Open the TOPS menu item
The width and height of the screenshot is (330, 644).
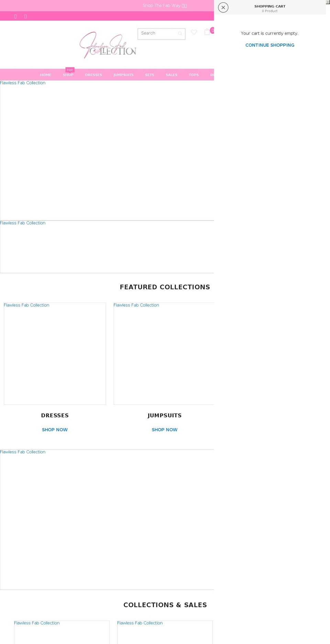194,75
